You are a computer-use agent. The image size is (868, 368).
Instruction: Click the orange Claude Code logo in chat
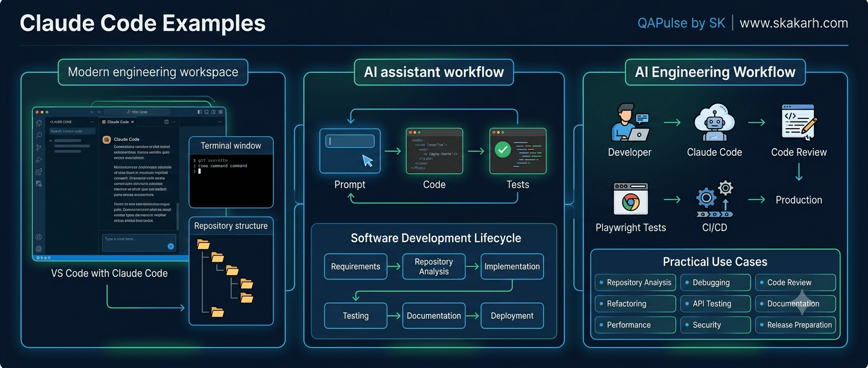click(107, 140)
